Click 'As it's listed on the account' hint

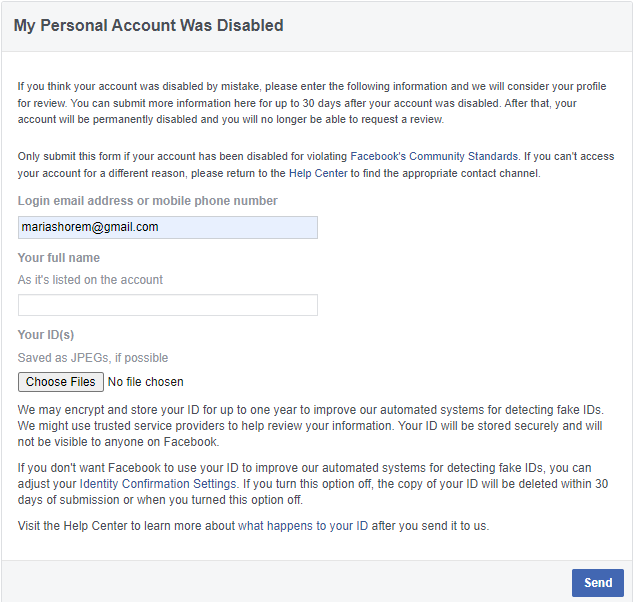coord(90,279)
